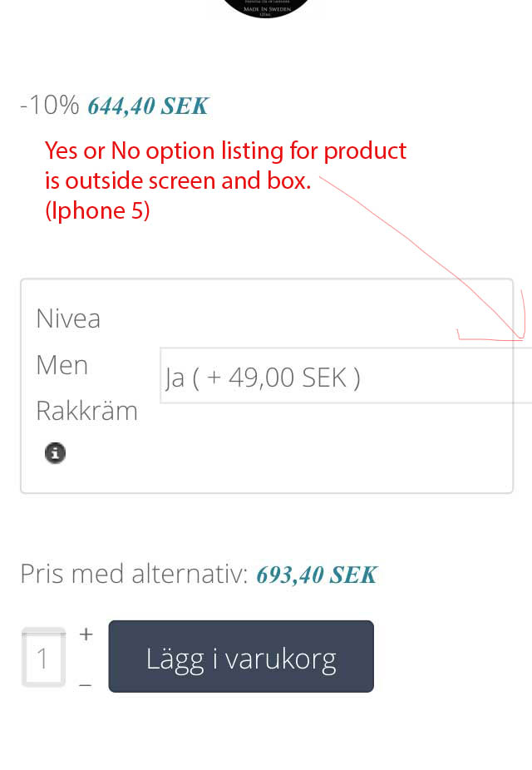Viewport: 532px width, 770px height.
Task: Click the -10% discount label
Action: click(x=49, y=106)
